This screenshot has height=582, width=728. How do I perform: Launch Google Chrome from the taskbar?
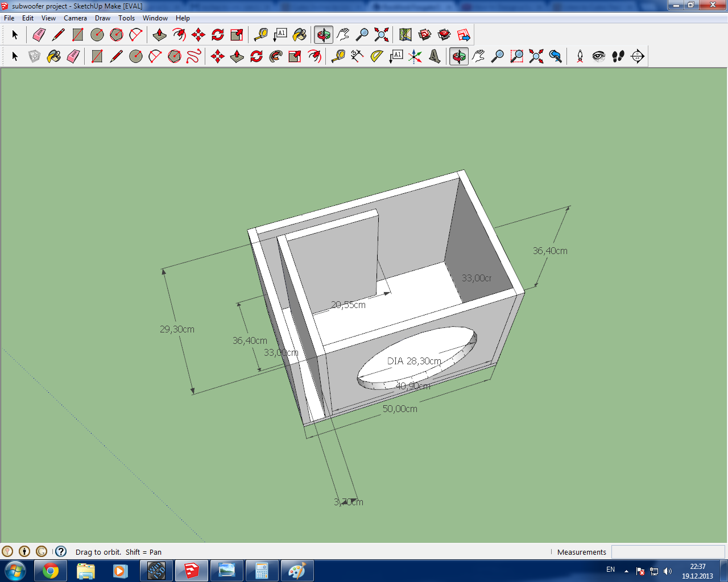51,571
